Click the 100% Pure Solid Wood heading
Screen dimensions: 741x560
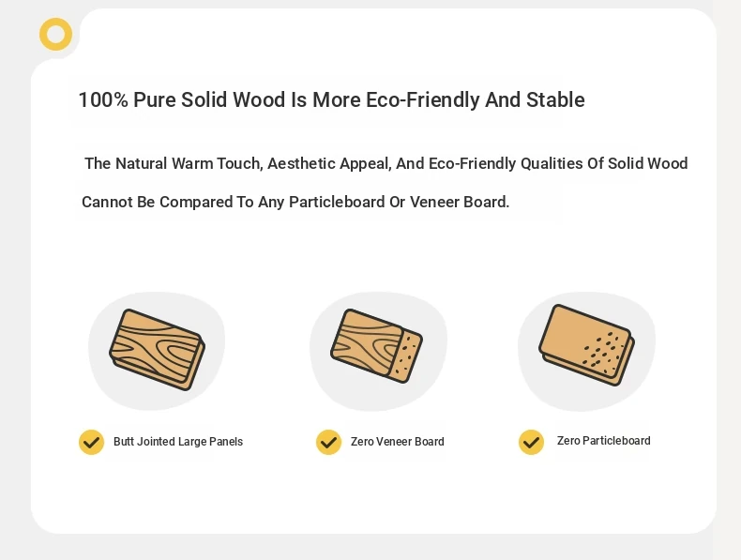(331, 99)
